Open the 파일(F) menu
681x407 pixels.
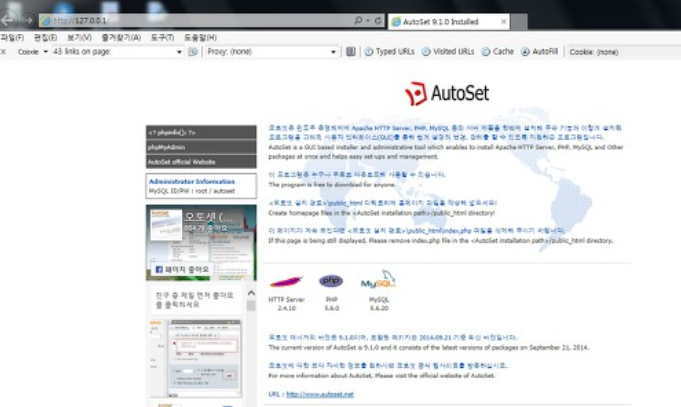pos(12,37)
